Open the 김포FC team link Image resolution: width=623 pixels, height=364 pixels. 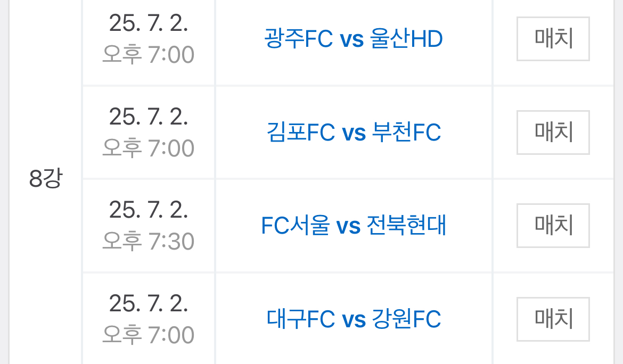pyautogui.click(x=300, y=133)
